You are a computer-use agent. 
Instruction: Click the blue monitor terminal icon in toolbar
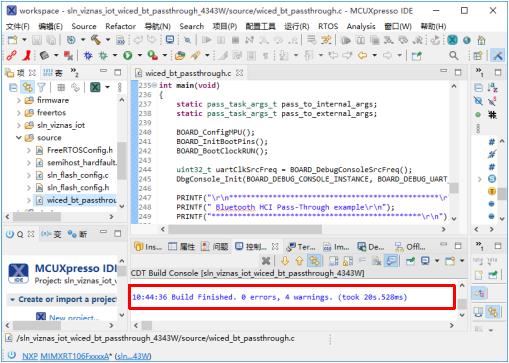[x=170, y=40]
